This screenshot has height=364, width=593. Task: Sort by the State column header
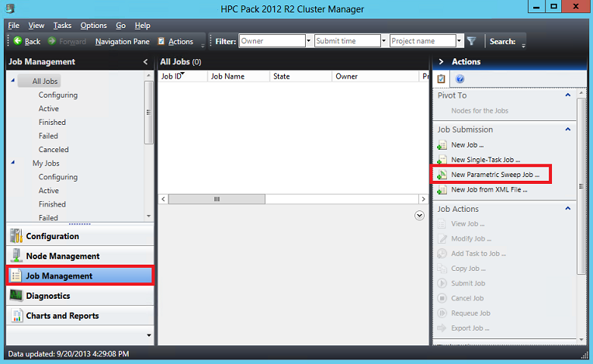pyautogui.click(x=300, y=76)
